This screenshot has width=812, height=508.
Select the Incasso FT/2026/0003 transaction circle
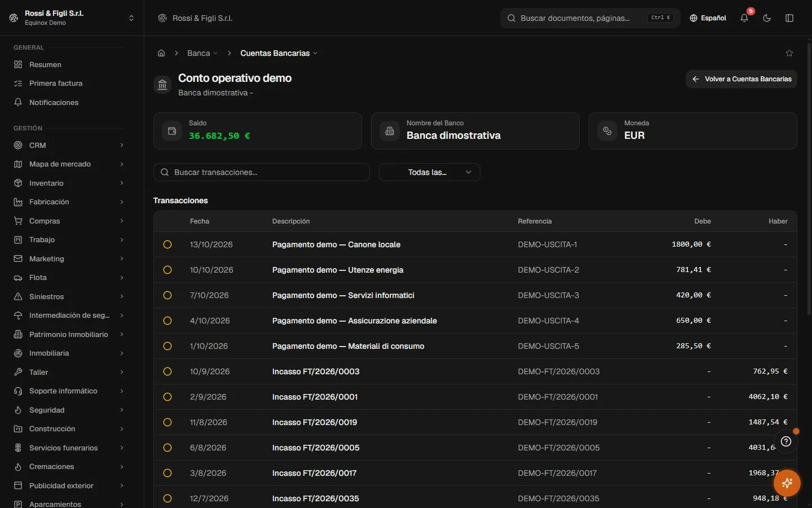(x=167, y=371)
